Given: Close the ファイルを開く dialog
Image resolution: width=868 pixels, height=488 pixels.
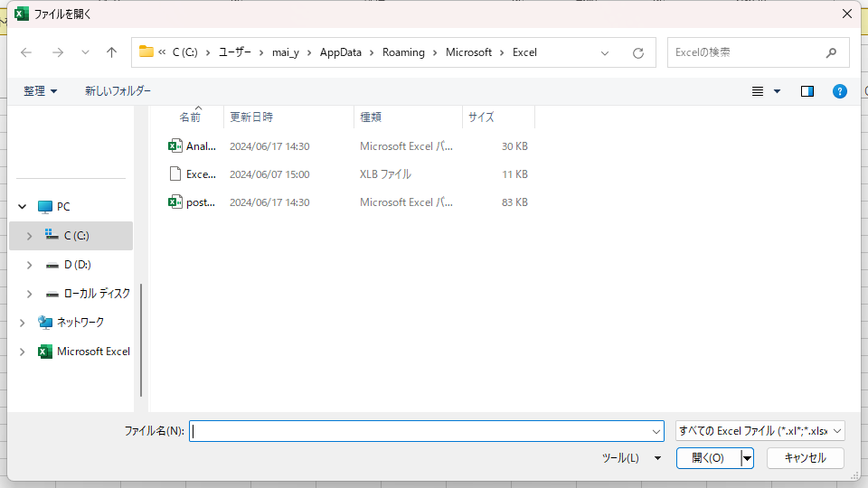Looking at the screenshot, I should coord(847,14).
